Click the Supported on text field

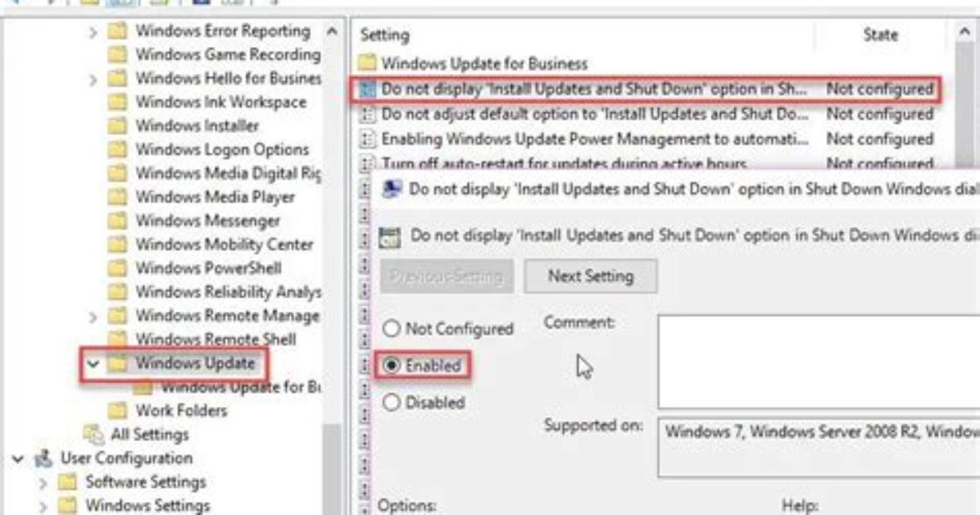[x=819, y=448]
